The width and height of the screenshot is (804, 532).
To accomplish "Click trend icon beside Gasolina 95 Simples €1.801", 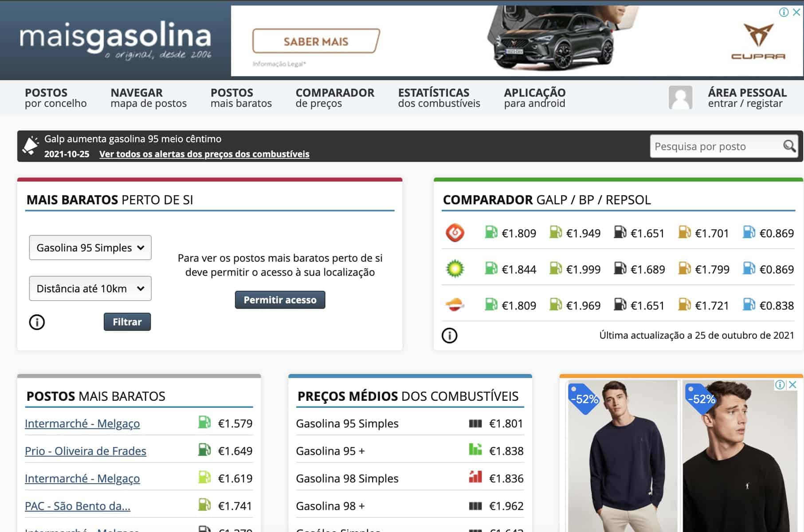I will tap(475, 424).
